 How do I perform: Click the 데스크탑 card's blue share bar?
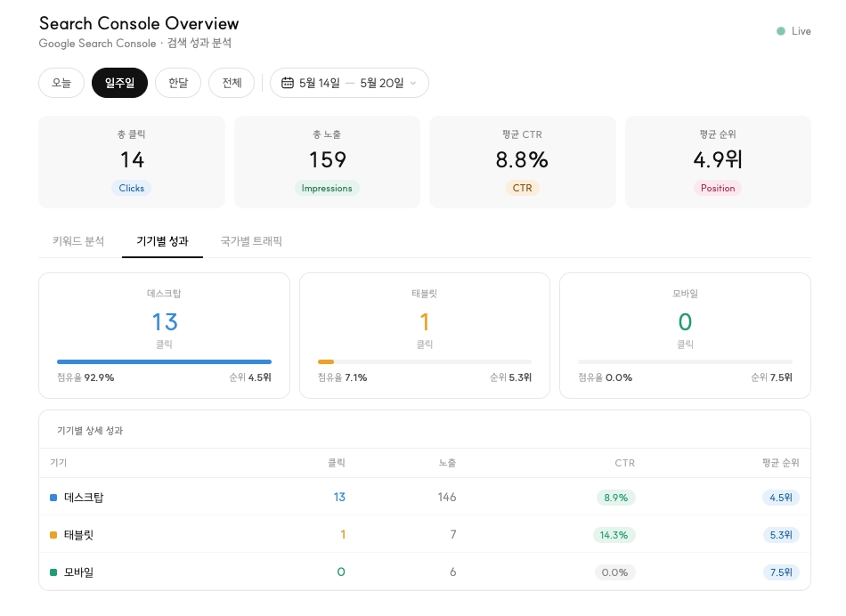[164, 362]
